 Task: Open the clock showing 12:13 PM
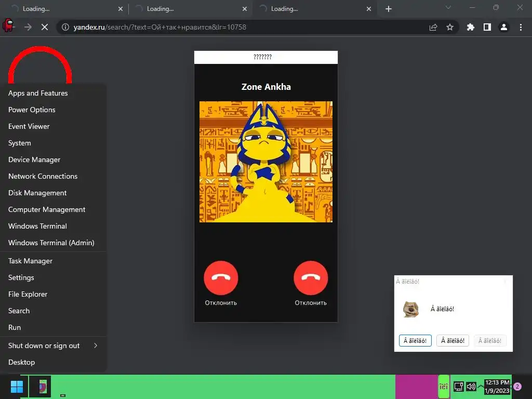click(x=497, y=387)
